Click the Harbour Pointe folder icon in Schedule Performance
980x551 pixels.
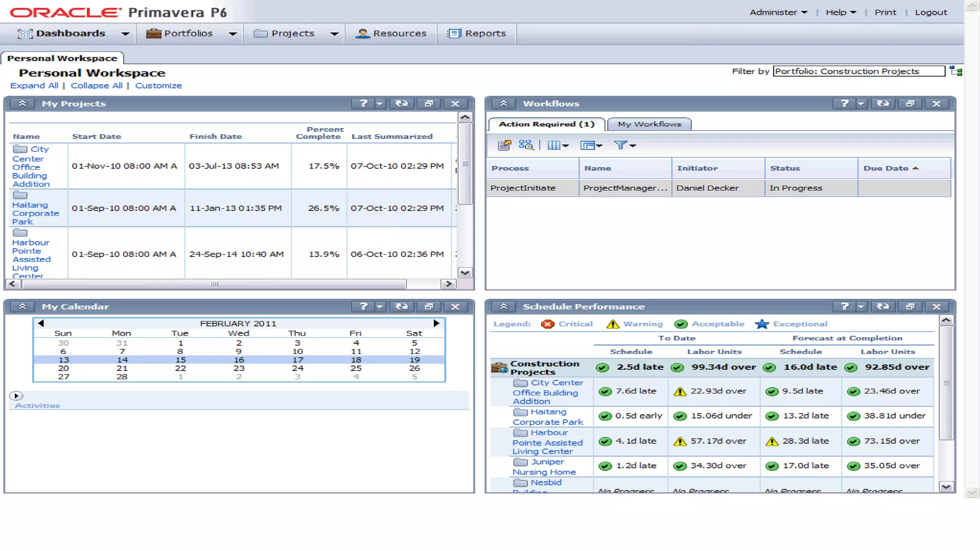[520, 433]
